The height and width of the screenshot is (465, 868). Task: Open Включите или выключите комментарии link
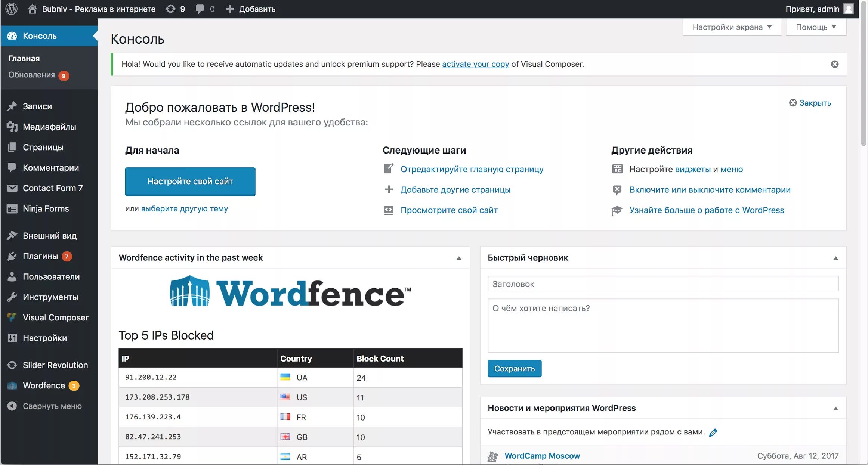click(710, 190)
